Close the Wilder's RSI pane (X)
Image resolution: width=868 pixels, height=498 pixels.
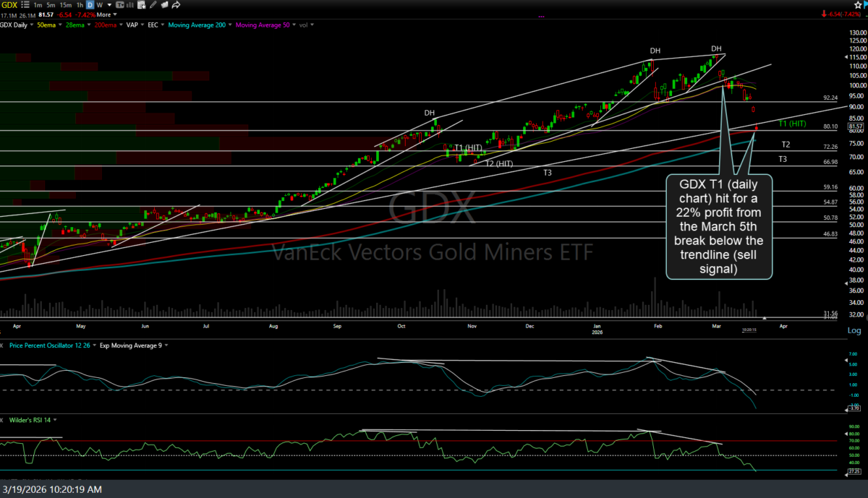(3, 419)
